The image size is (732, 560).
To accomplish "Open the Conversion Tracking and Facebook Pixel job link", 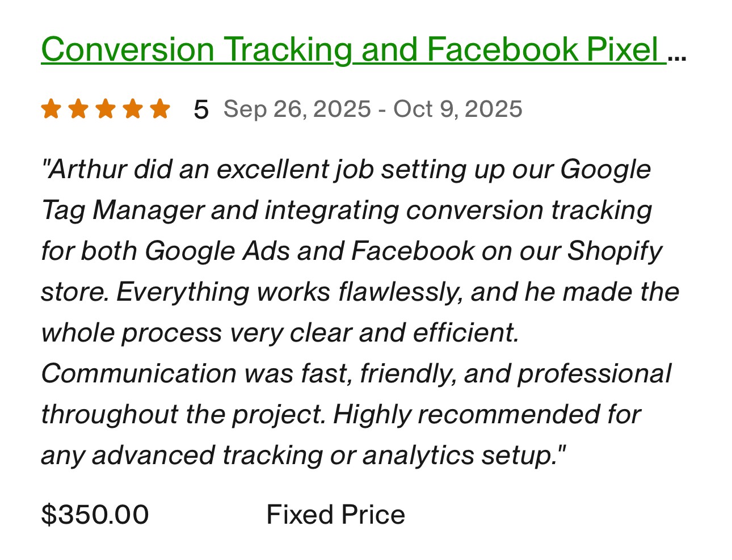I will 352,49.
